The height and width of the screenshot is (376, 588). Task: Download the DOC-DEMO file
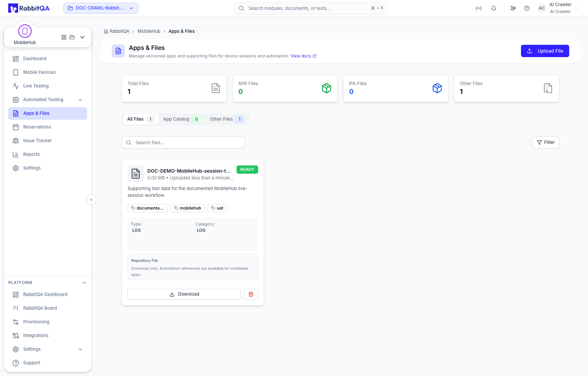pyautogui.click(x=184, y=294)
